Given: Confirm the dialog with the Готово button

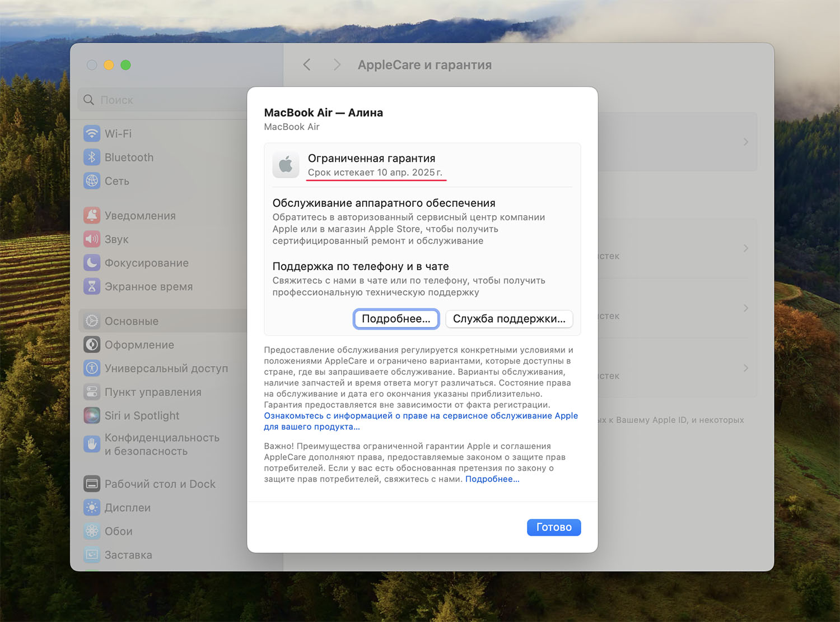Looking at the screenshot, I should tap(554, 527).
